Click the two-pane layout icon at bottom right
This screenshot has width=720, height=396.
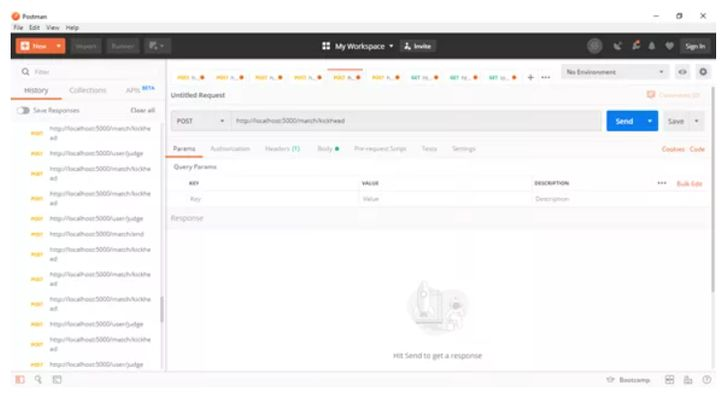click(669, 379)
